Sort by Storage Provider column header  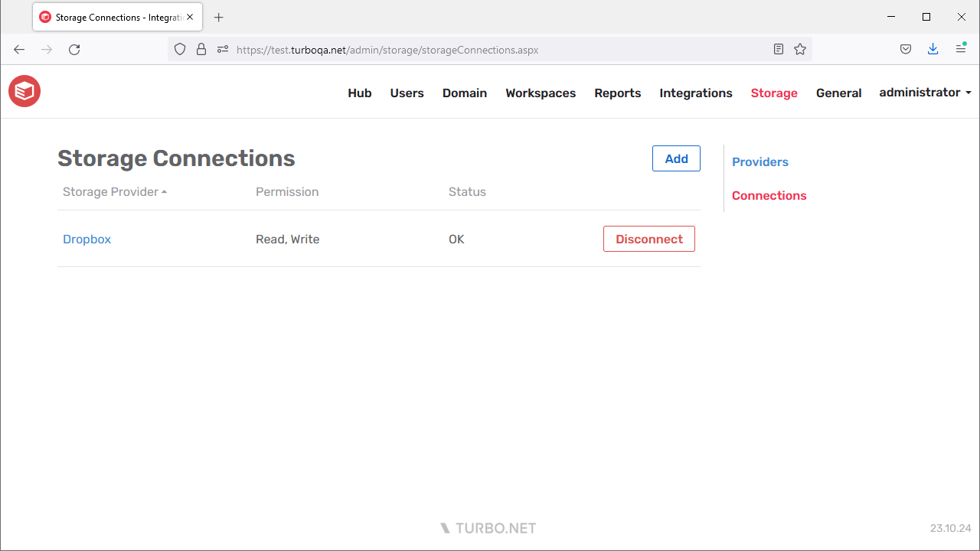115,192
